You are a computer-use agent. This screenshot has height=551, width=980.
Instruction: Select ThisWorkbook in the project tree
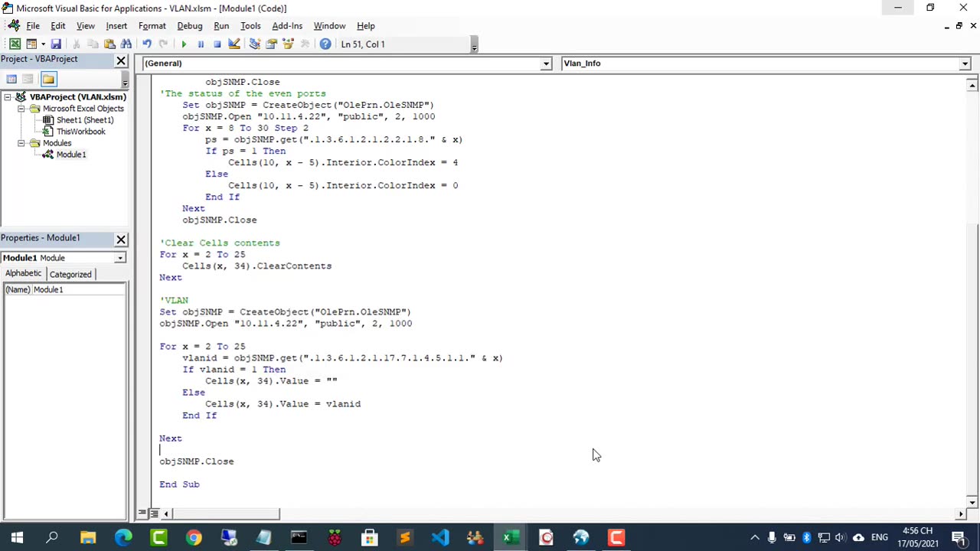(80, 132)
